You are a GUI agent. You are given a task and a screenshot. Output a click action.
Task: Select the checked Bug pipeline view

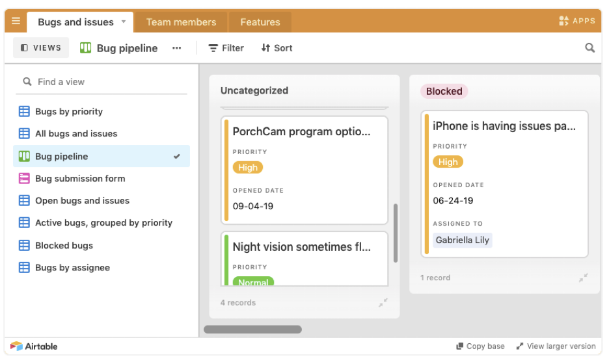[x=101, y=157]
